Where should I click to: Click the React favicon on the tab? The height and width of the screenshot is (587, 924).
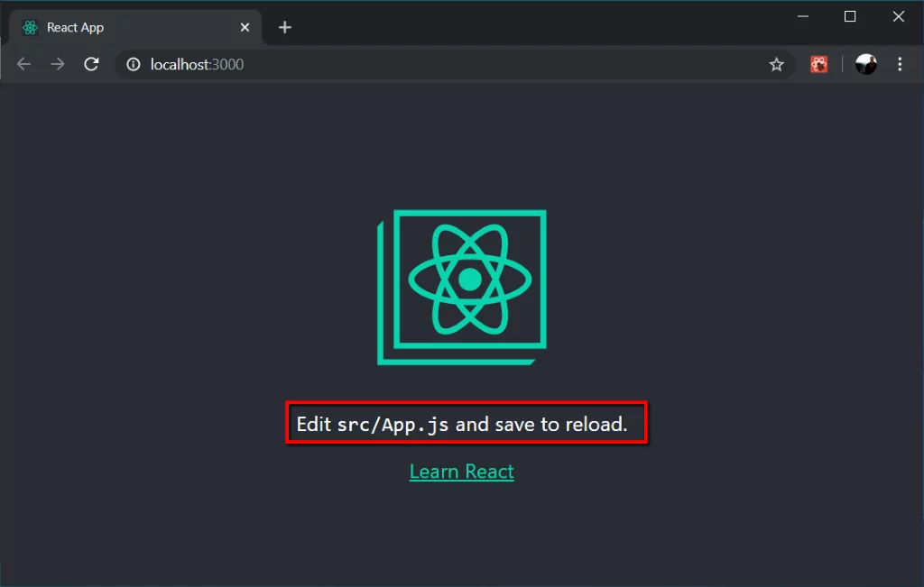point(30,27)
